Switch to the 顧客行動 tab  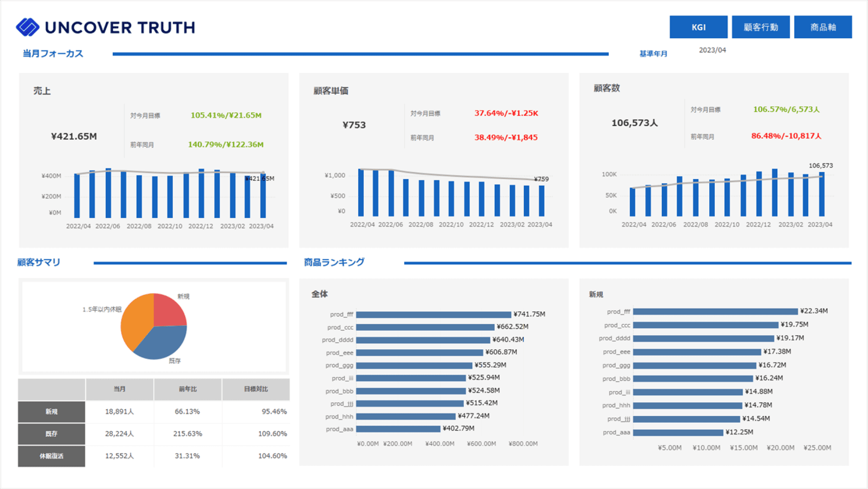(760, 27)
